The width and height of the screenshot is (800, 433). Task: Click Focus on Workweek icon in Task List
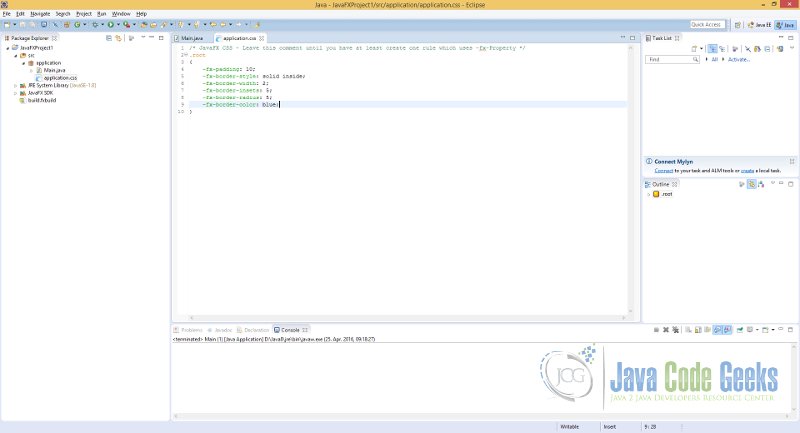click(x=735, y=49)
